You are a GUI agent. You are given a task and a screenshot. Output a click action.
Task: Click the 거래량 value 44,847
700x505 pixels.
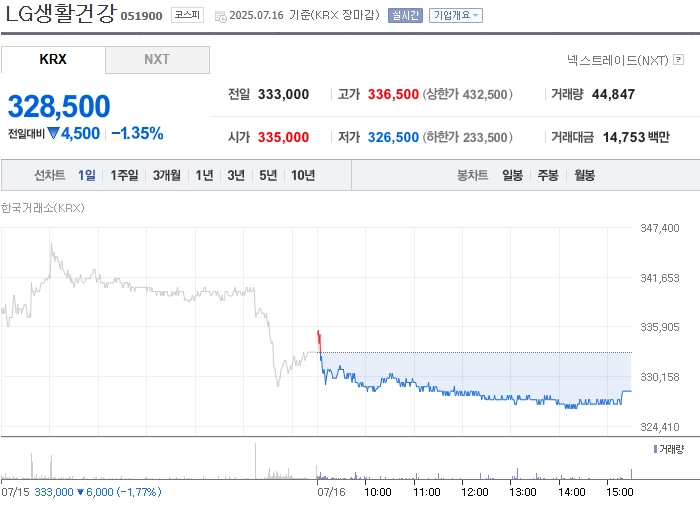tap(613, 94)
